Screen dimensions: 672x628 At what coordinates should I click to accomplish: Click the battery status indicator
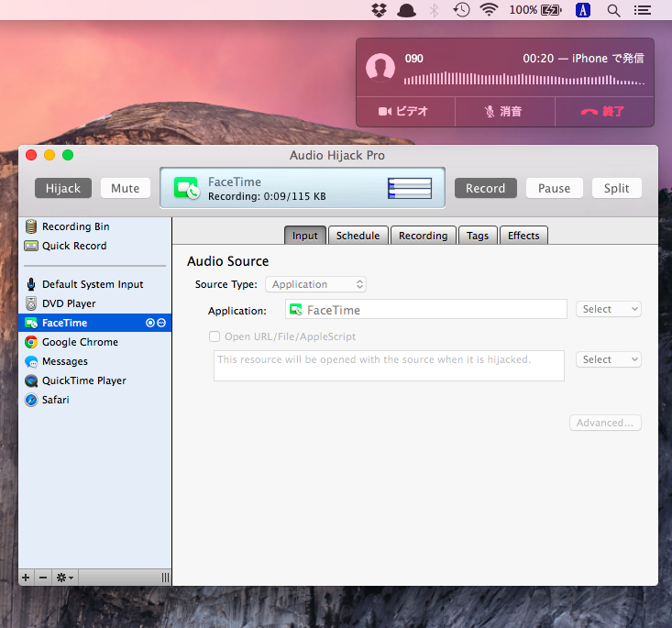pyautogui.click(x=535, y=10)
